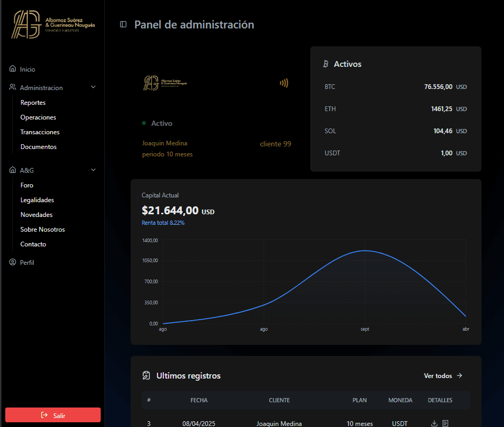Collapse the A&G section chevron
This screenshot has height=427, width=504.
(93, 170)
